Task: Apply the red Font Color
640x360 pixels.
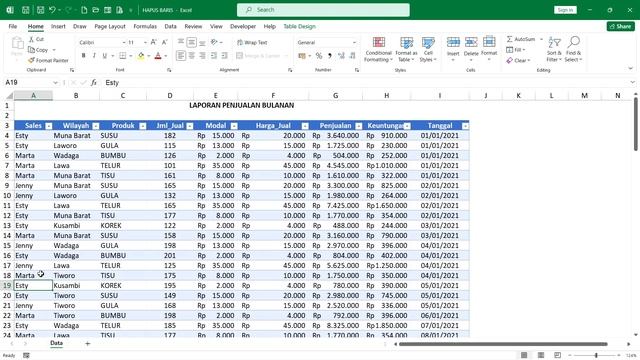Action: (x=158, y=56)
